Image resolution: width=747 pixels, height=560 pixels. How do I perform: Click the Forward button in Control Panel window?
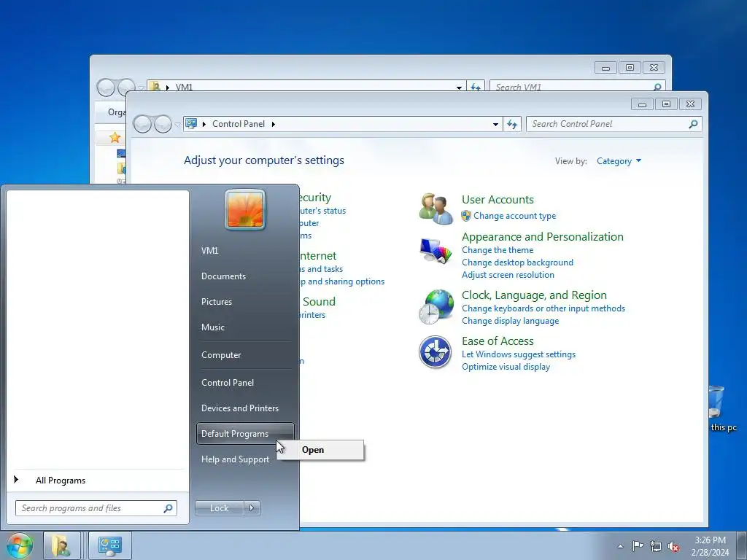[x=163, y=124]
